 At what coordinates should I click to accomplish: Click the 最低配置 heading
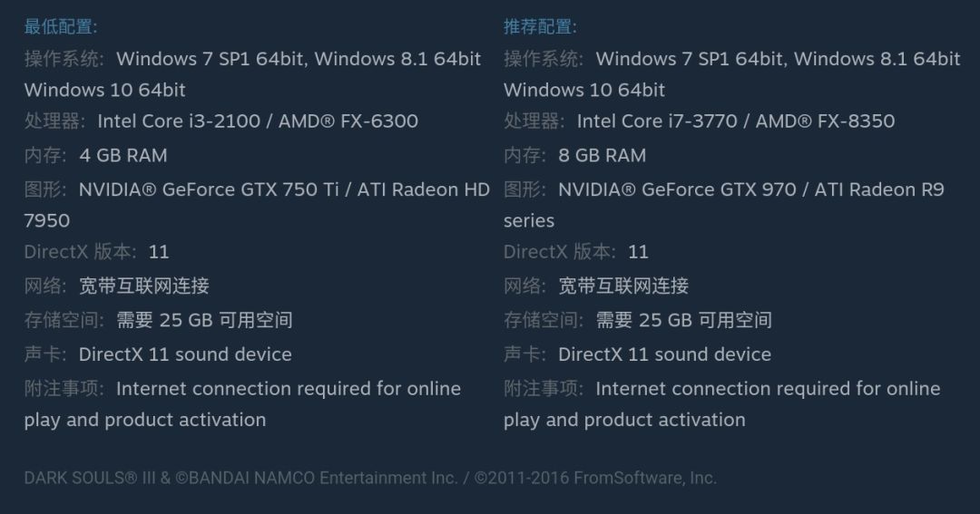click(x=60, y=26)
